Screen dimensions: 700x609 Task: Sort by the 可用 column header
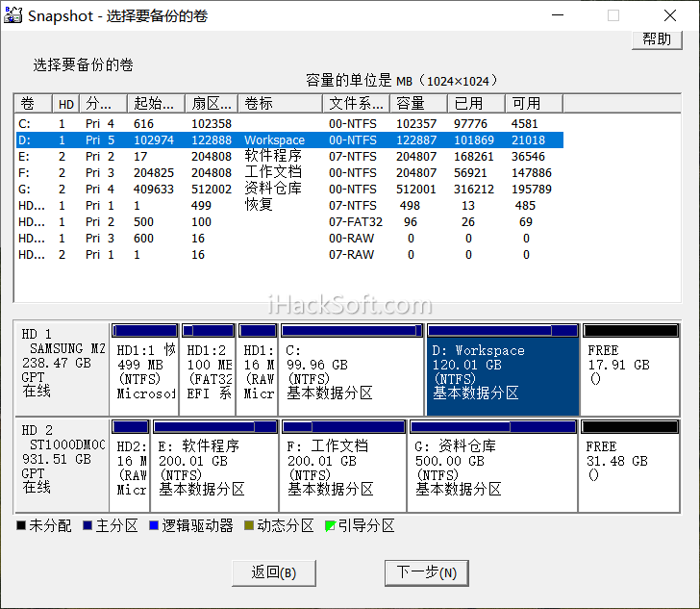tap(534, 104)
